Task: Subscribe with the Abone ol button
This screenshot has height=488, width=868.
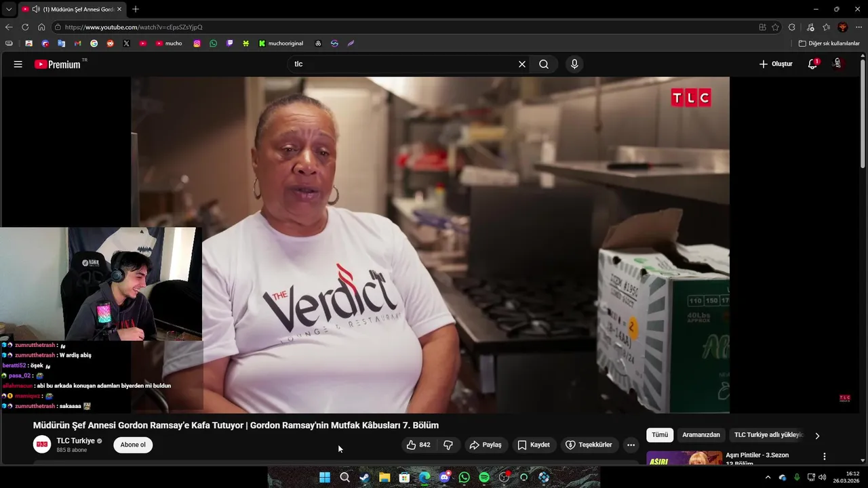Action: click(x=133, y=445)
